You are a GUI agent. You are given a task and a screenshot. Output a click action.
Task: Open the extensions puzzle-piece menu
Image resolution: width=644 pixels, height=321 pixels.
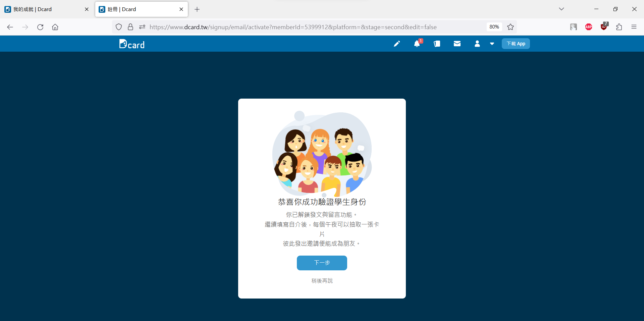(619, 27)
